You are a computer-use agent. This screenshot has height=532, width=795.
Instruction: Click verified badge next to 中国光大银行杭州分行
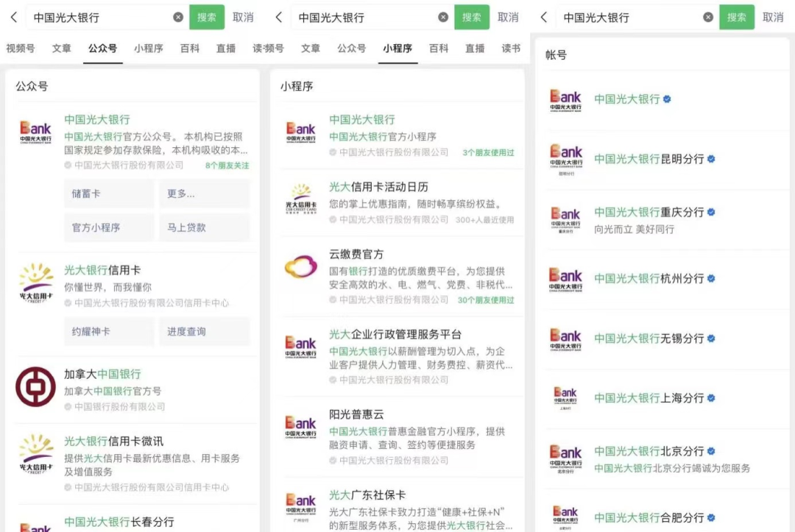(x=711, y=279)
